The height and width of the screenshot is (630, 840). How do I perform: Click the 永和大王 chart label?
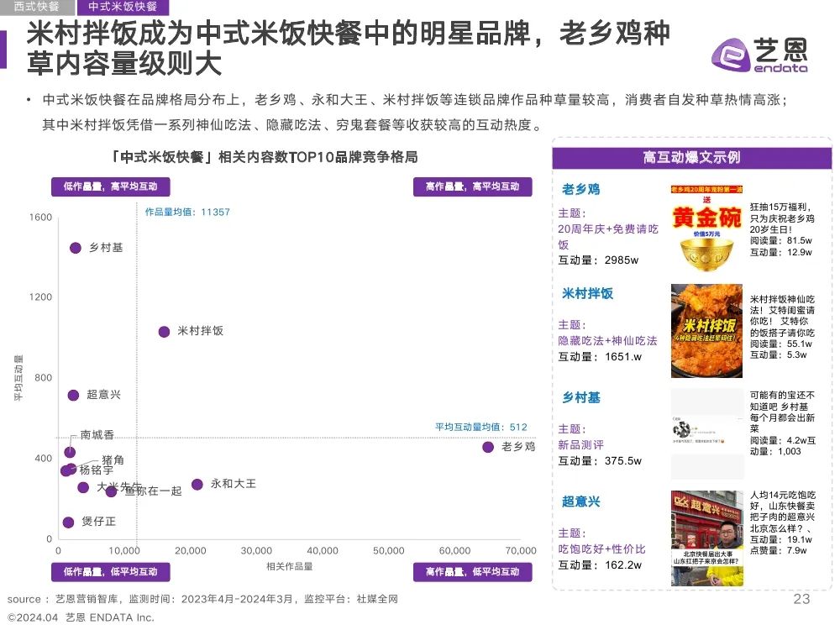pos(234,484)
